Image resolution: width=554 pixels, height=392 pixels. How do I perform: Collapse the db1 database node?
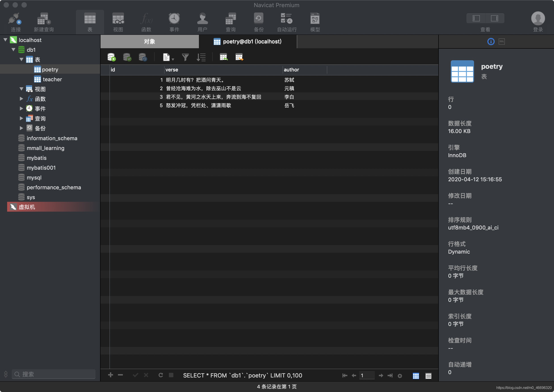[14, 50]
